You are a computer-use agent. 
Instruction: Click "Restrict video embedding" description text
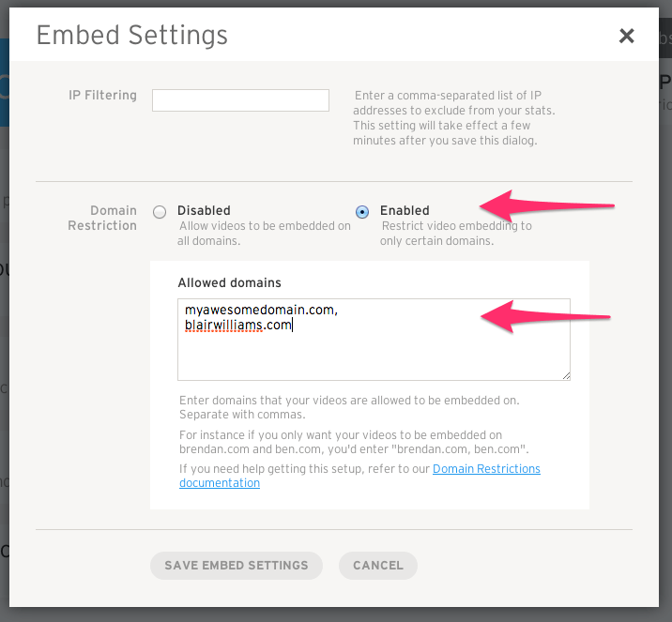[x=456, y=233]
